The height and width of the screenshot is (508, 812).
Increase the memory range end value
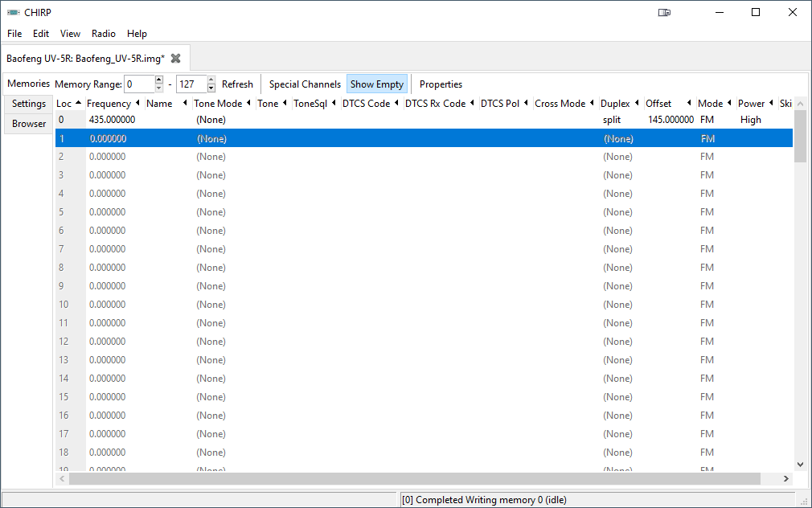[x=211, y=80]
